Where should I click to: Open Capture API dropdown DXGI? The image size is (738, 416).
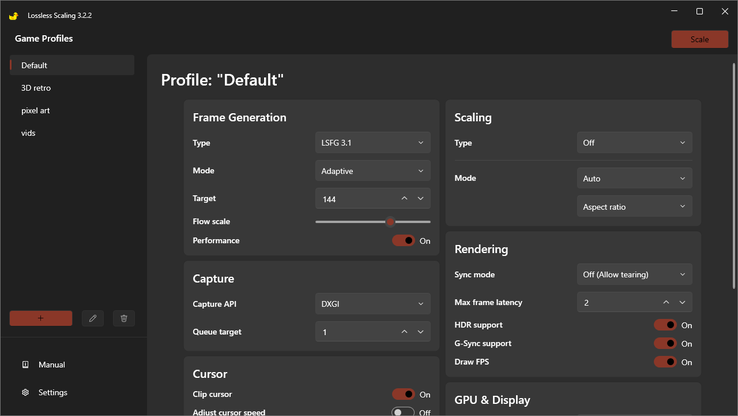point(373,304)
